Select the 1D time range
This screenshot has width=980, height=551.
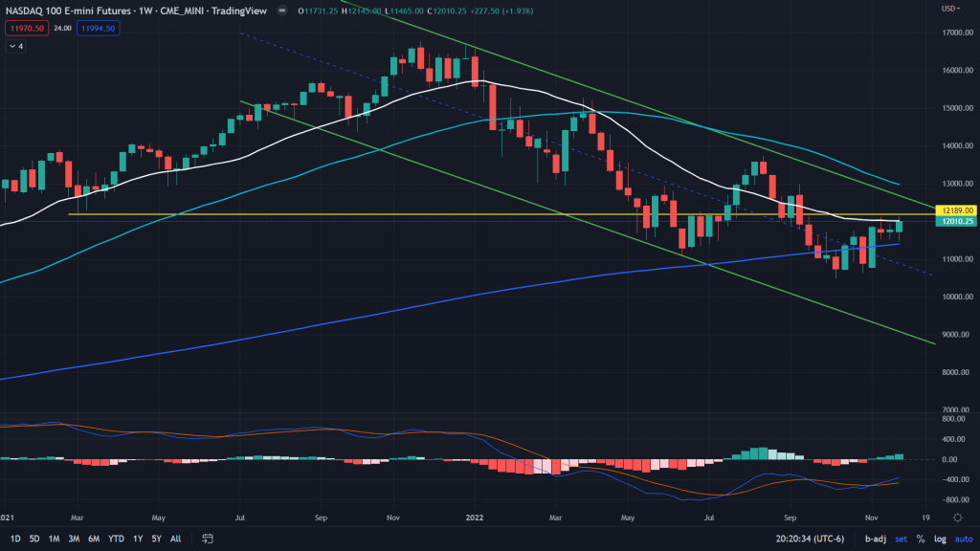(x=15, y=540)
